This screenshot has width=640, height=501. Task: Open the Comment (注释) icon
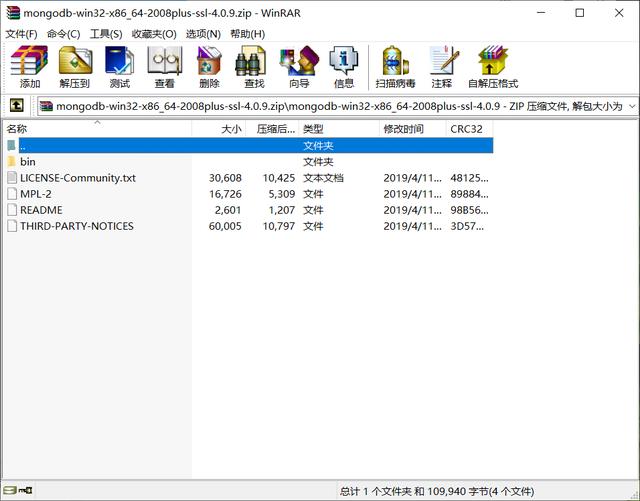coord(444,61)
